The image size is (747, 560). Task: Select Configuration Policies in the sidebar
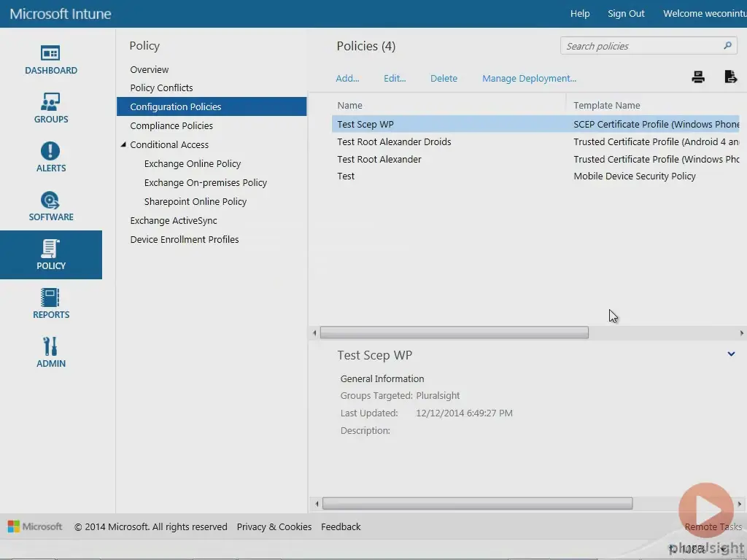coord(212,106)
